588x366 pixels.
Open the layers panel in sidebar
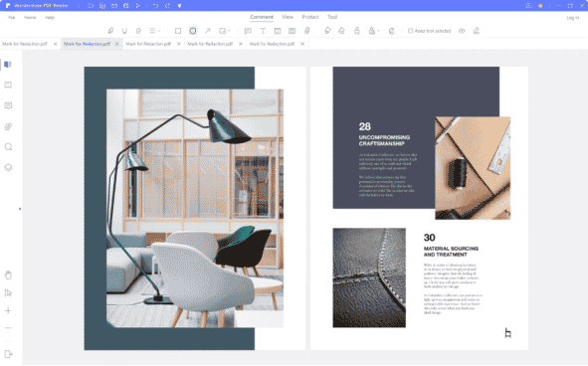pos(8,168)
